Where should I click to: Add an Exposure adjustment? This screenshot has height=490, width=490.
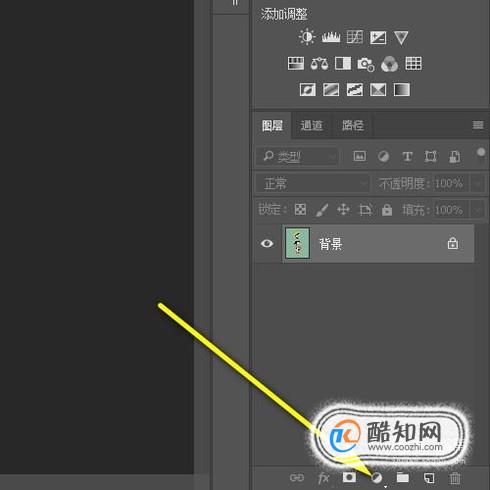point(378,38)
